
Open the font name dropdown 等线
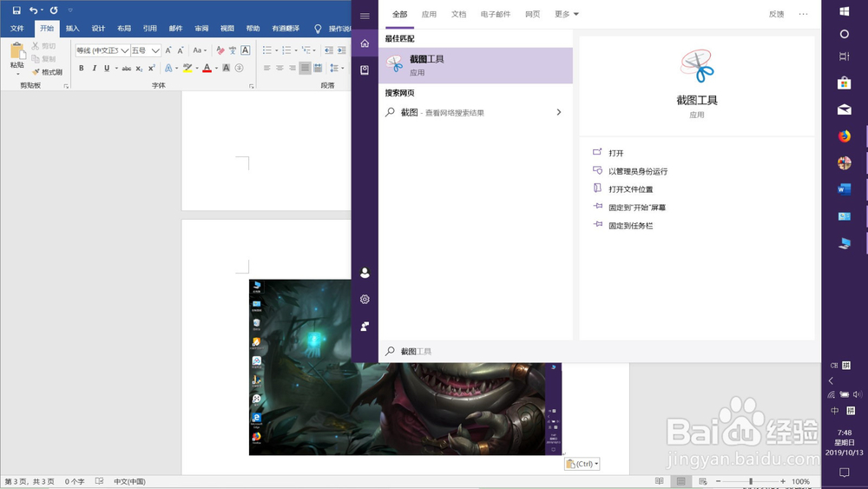pyautogui.click(x=125, y=50)
